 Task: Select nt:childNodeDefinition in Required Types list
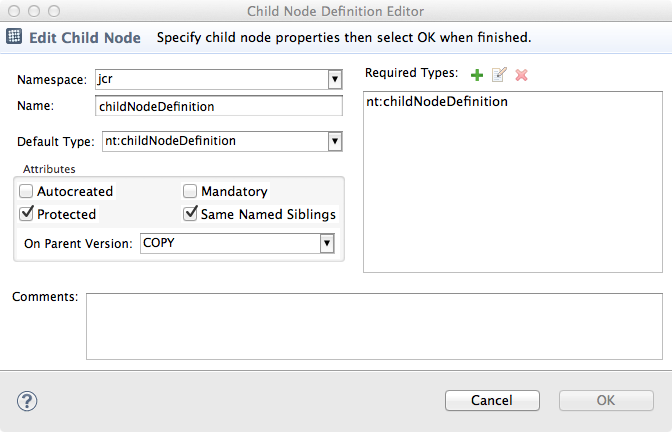point(438,102)
